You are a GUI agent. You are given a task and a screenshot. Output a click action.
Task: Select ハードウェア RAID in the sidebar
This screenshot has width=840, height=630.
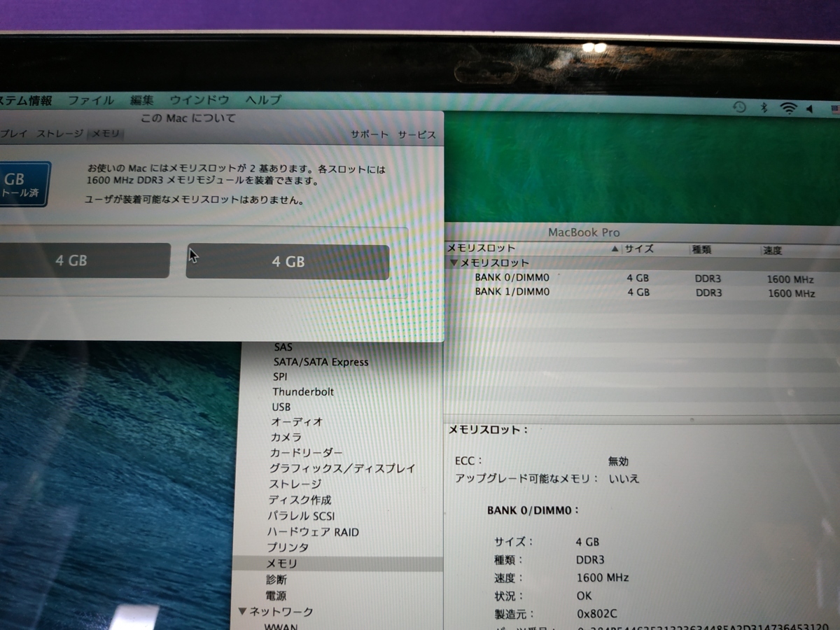pos(313,532)
